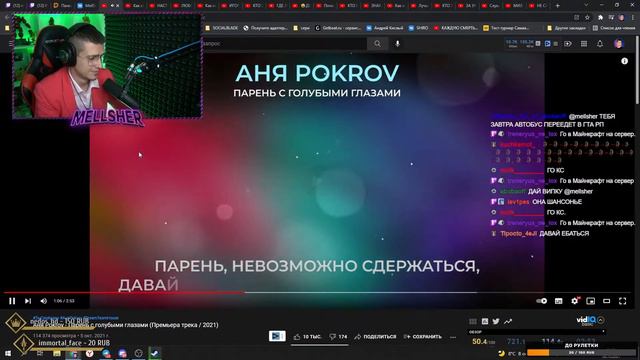
Task: Open the vidIQ Twitter icon
Action: pyautogui.click(x=496, y=321)
